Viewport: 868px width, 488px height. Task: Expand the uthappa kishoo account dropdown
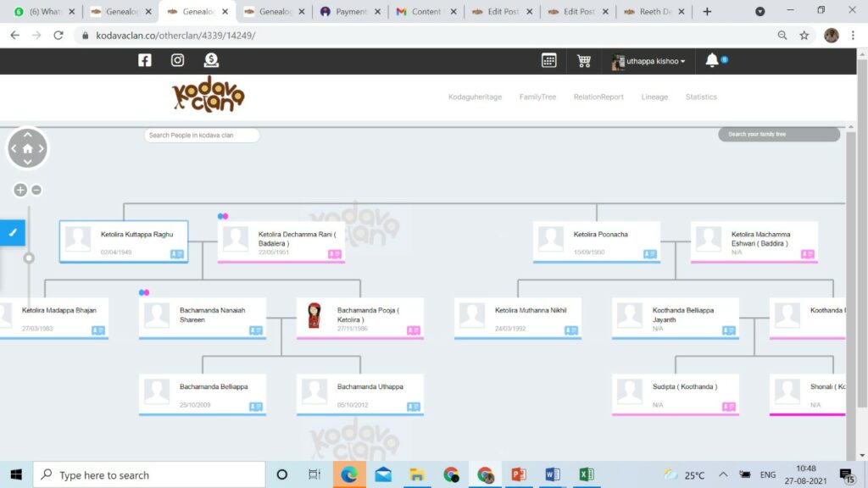coord(649,61)
